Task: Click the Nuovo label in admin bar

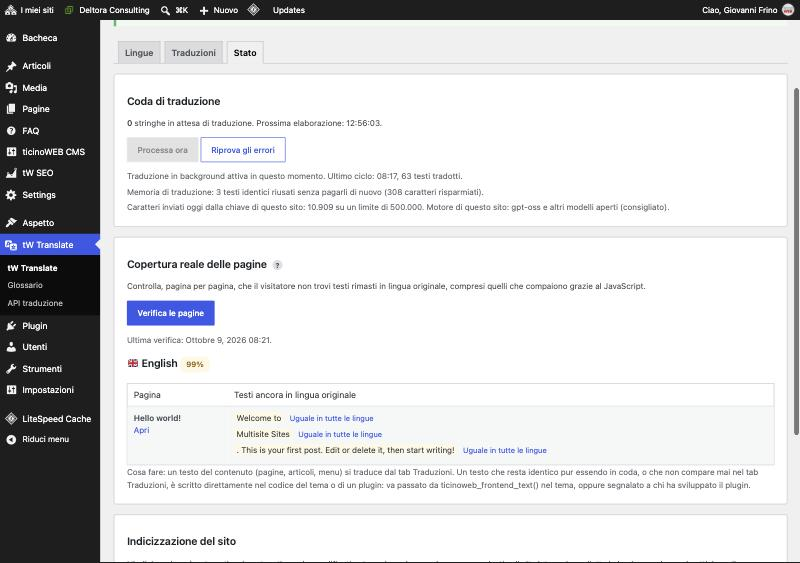Action: coord(226,10)
